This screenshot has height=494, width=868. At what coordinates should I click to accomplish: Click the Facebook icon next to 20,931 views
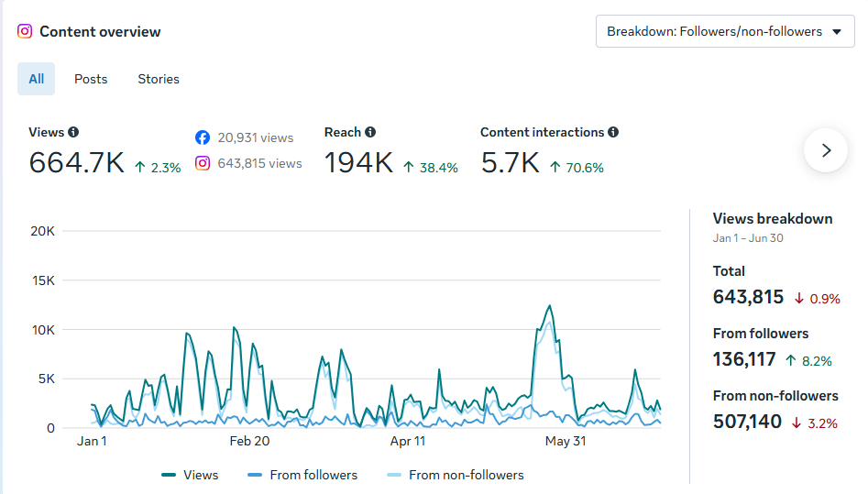[x=203, y=137]
